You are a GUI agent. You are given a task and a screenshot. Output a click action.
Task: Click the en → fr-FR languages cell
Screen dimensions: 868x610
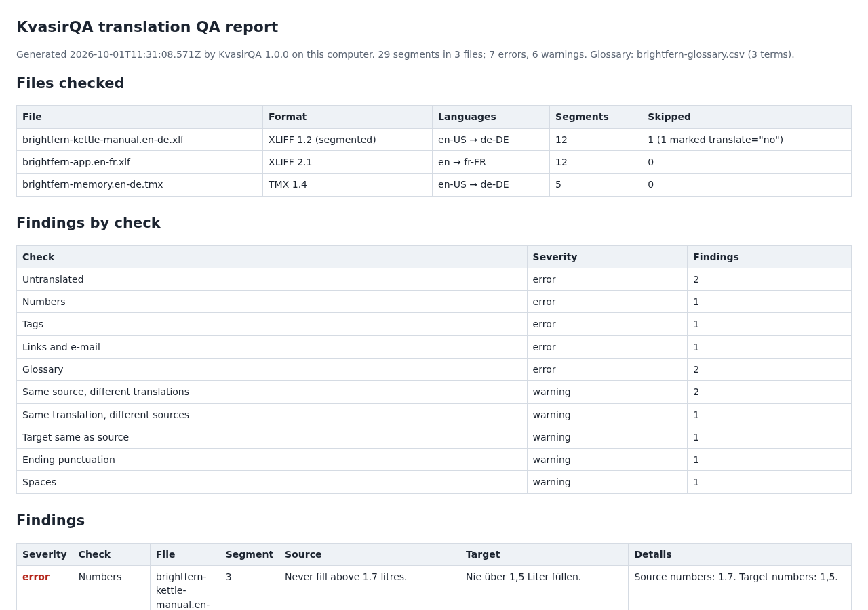tap(491, 162)
